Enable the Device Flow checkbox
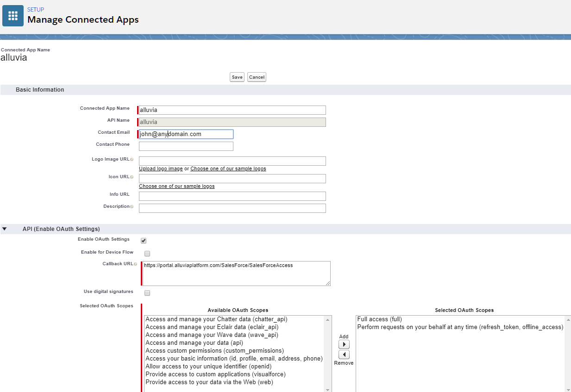Viewport: 571px width, 392px height. (x=147, y=254)
